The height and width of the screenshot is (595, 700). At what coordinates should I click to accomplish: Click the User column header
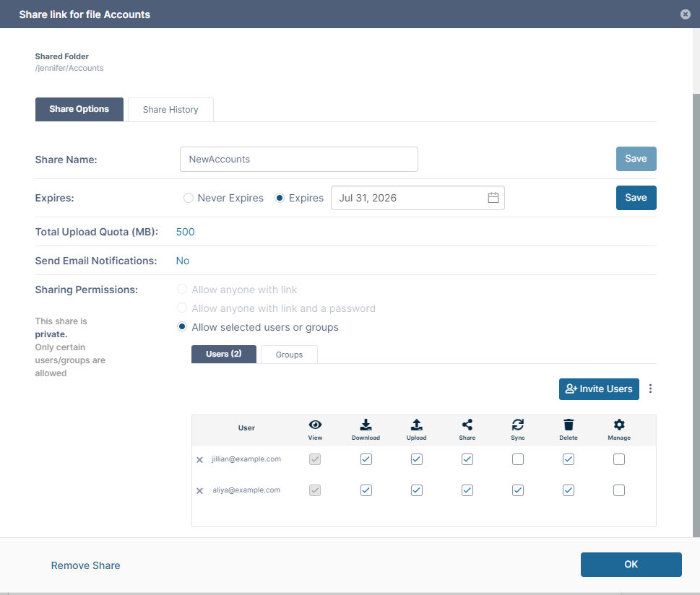click(x=246, y=427)
